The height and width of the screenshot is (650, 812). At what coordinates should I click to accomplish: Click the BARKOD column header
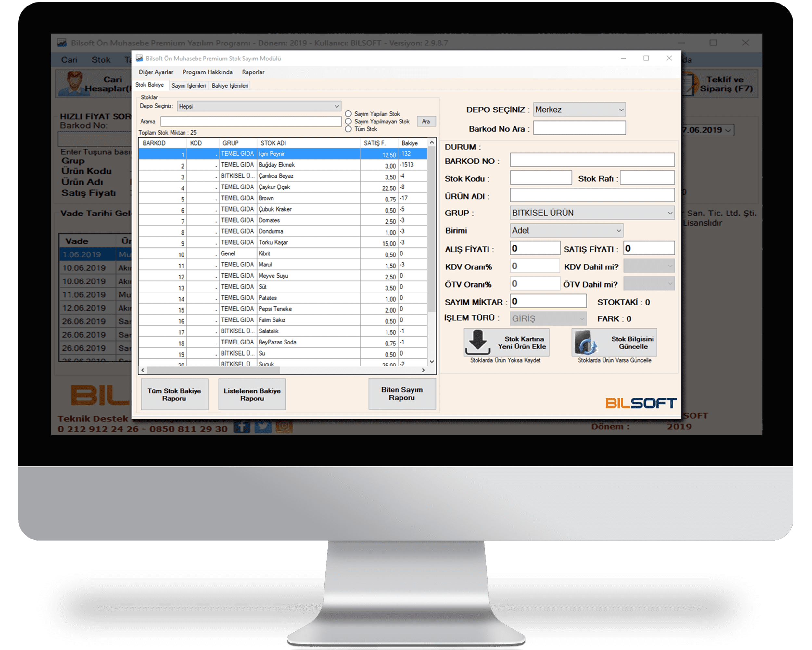[163, 143]
